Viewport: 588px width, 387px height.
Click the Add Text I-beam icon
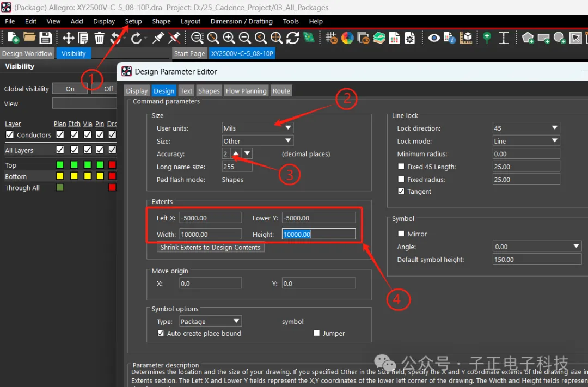click(x=503, y=38)
